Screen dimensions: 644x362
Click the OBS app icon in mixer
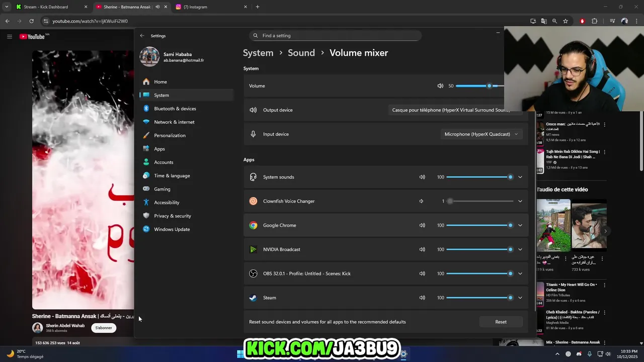click(x=253, y=274)
